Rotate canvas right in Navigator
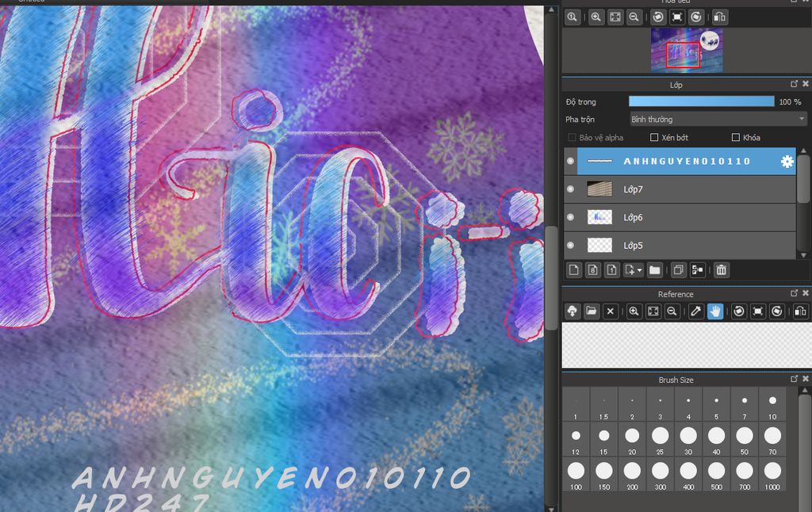Image resolution: width=812 pixels, height=512 pixels. (x=696, y=17)
